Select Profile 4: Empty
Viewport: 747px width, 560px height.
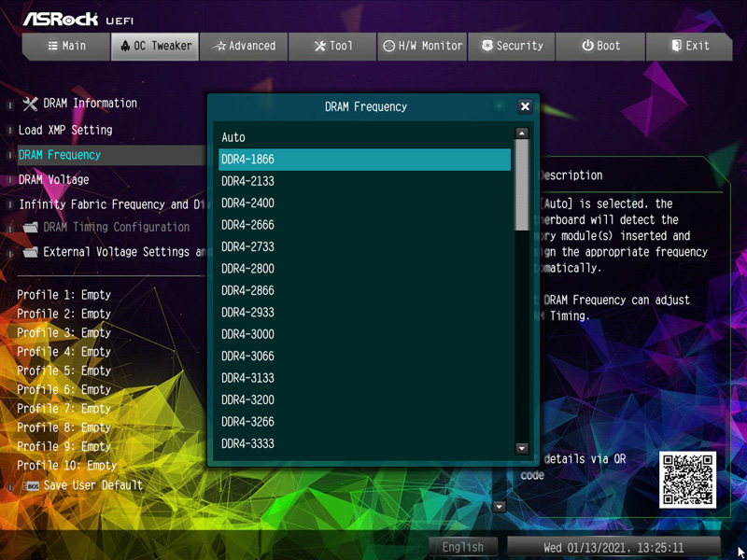tap(63, 352)
